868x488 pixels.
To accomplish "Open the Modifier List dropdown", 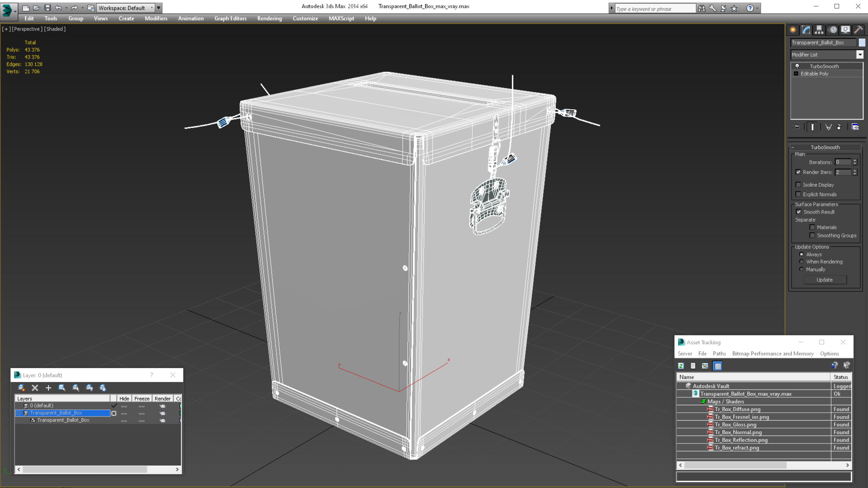I will pyautogui.click(x=860, y=55).
